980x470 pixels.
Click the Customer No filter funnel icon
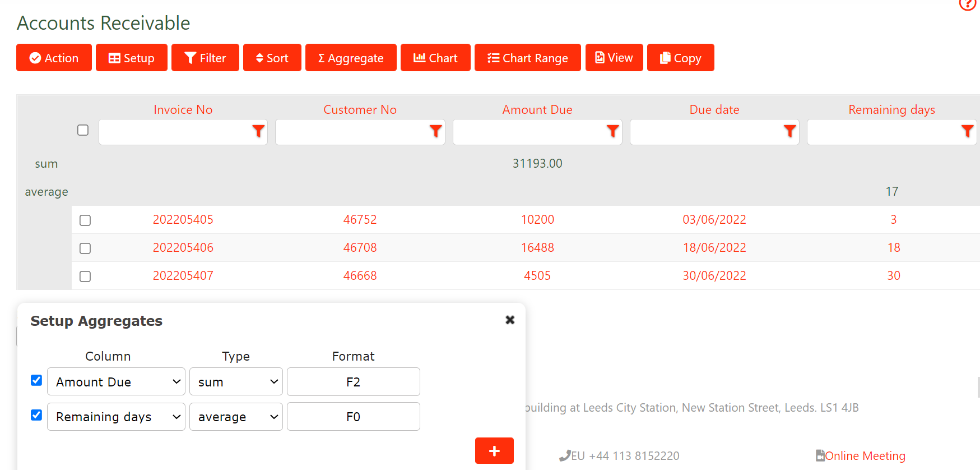pos(435,131)
